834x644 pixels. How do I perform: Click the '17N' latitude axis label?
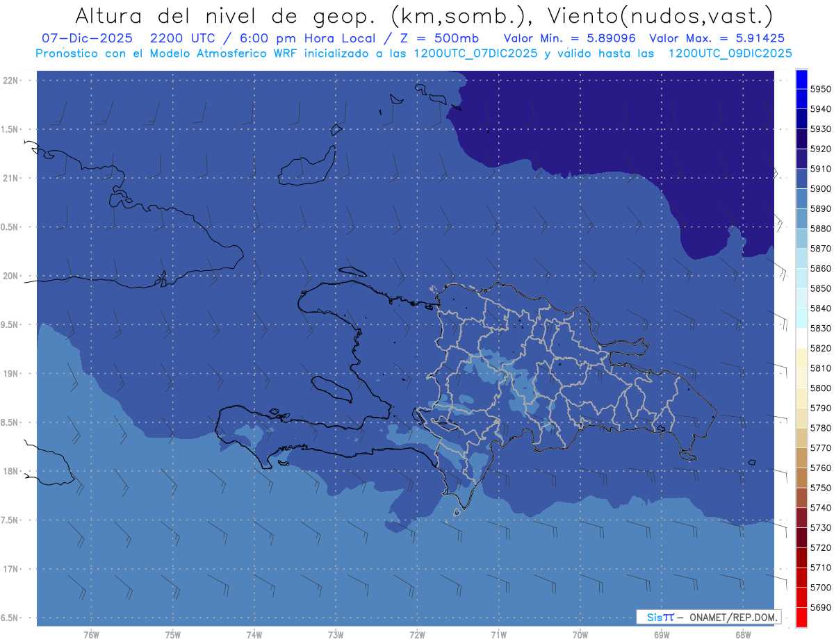tap(12, 569)
